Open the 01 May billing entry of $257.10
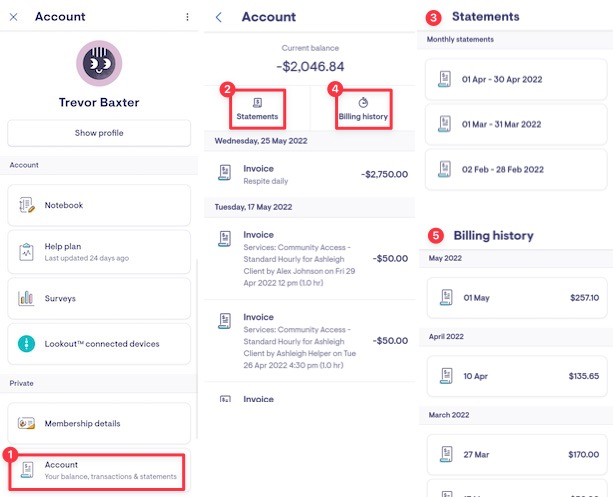The width and height of the screenshot is (613, 497). tap(515, 297)
